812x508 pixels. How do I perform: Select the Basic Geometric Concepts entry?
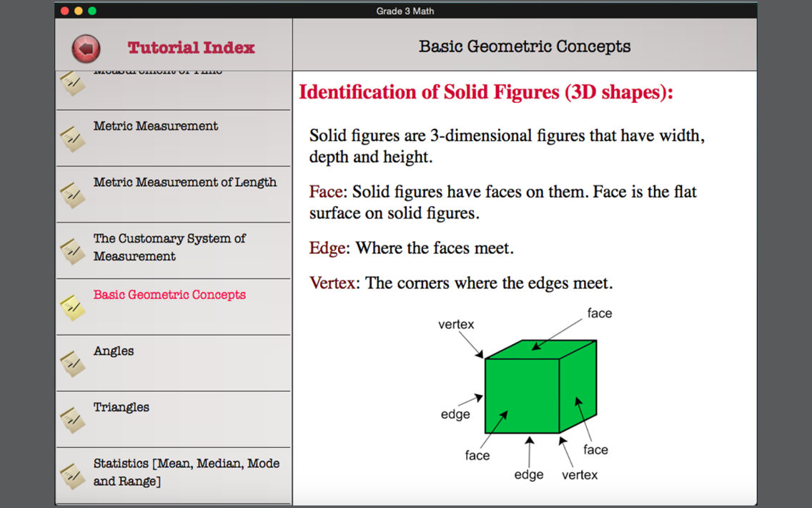coord(171,295)
